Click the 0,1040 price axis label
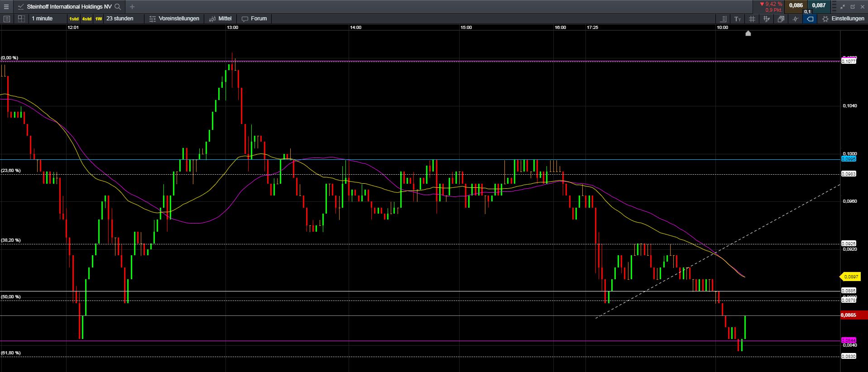The image size is (868, 372). click(850, 106)
